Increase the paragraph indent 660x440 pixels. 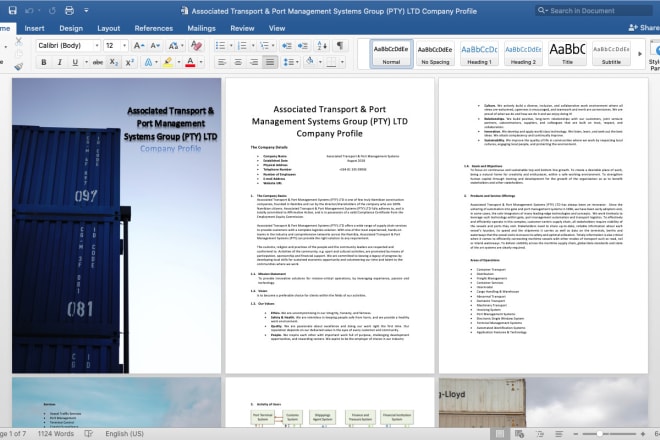[303, 45]
